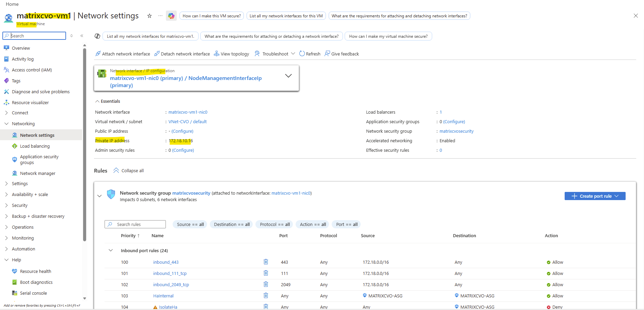Open the Copilot icon in header
644x310 pixels.
point(171,16)
